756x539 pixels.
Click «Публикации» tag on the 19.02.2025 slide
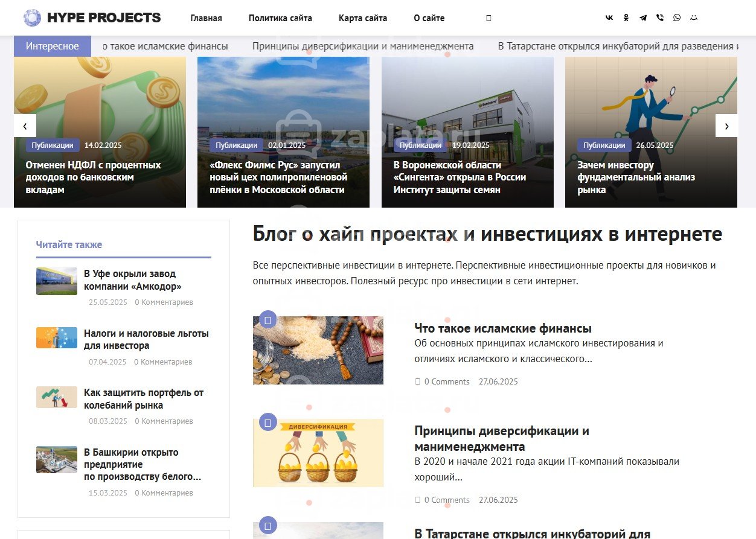pyautogui.click(x=421, y=145)
